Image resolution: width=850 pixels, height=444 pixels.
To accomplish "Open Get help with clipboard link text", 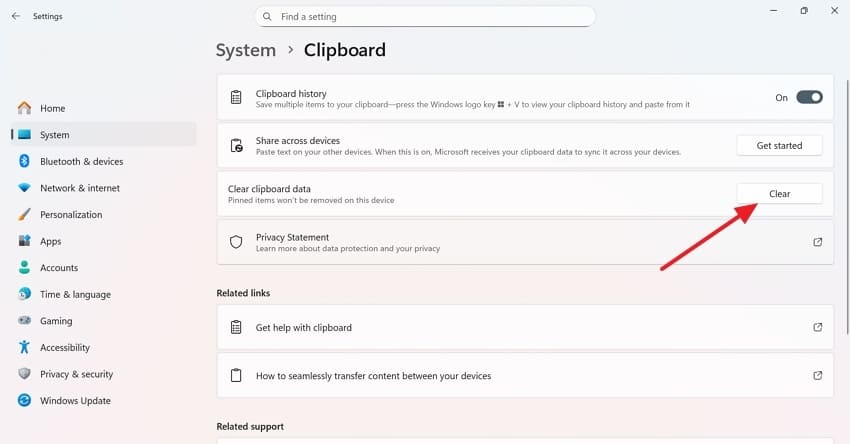I will (x=304, y=327).
